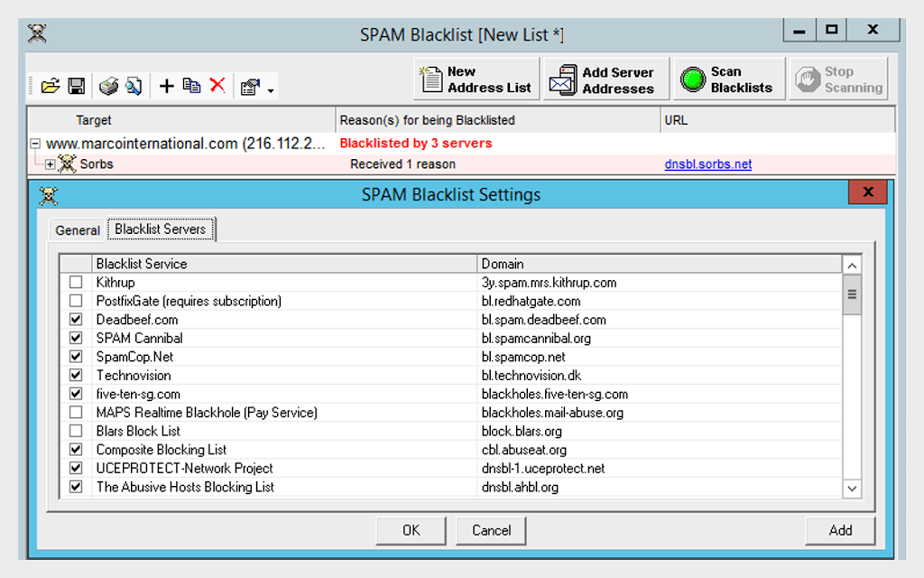Enable MAPS Realtime Blackhole checkbox
Screen dimensions: 924x578
click(76, 412)
